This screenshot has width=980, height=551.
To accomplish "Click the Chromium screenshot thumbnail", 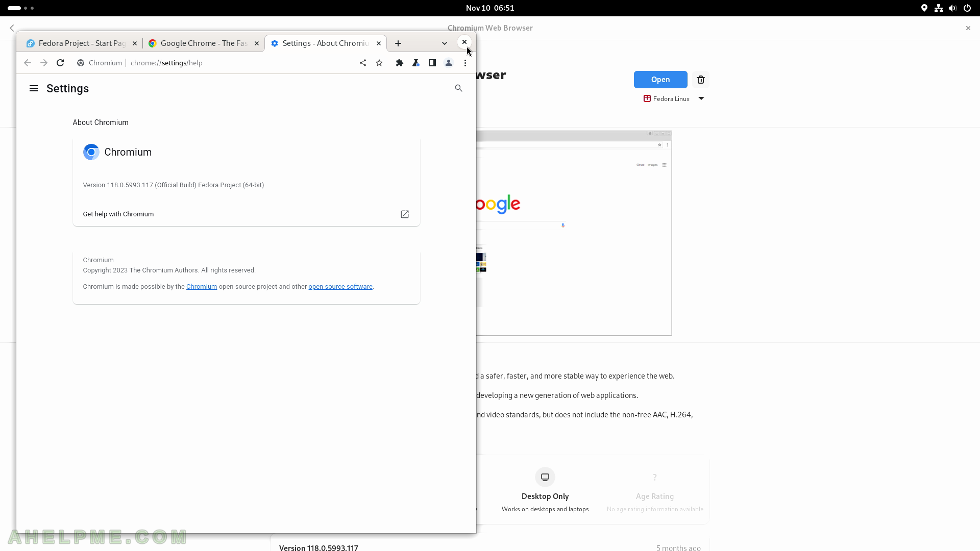I will [574, 233].
